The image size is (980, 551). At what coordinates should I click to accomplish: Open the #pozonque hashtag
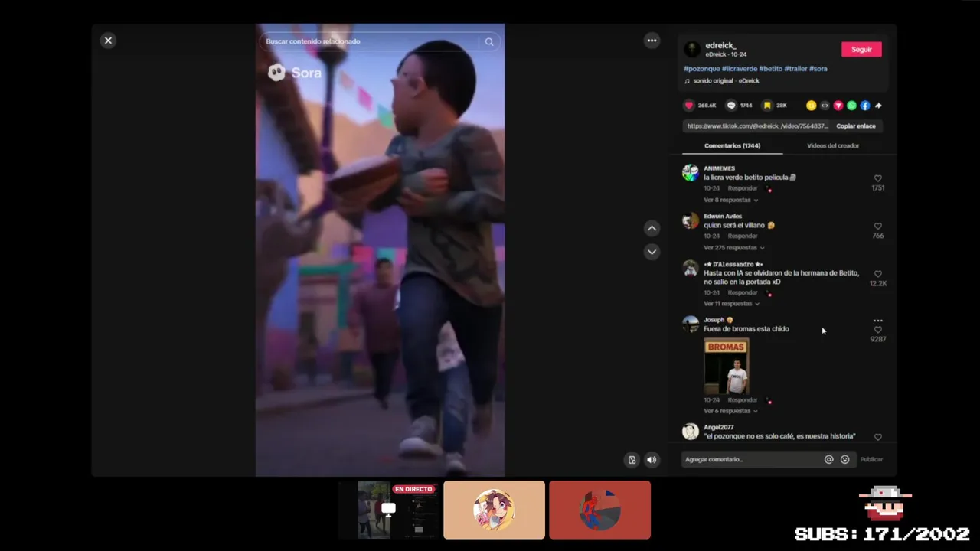(701, 69)
